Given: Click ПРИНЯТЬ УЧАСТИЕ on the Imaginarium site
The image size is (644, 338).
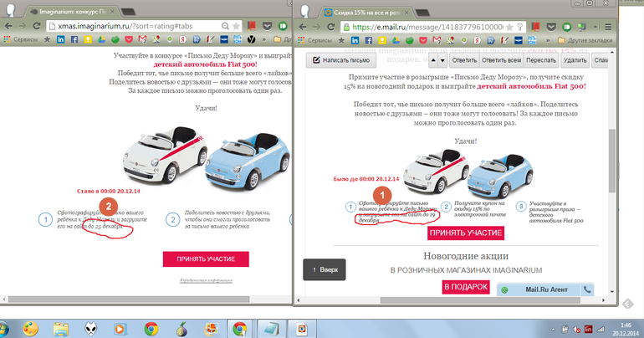Looking at the screenshot, I should point(206,259).
